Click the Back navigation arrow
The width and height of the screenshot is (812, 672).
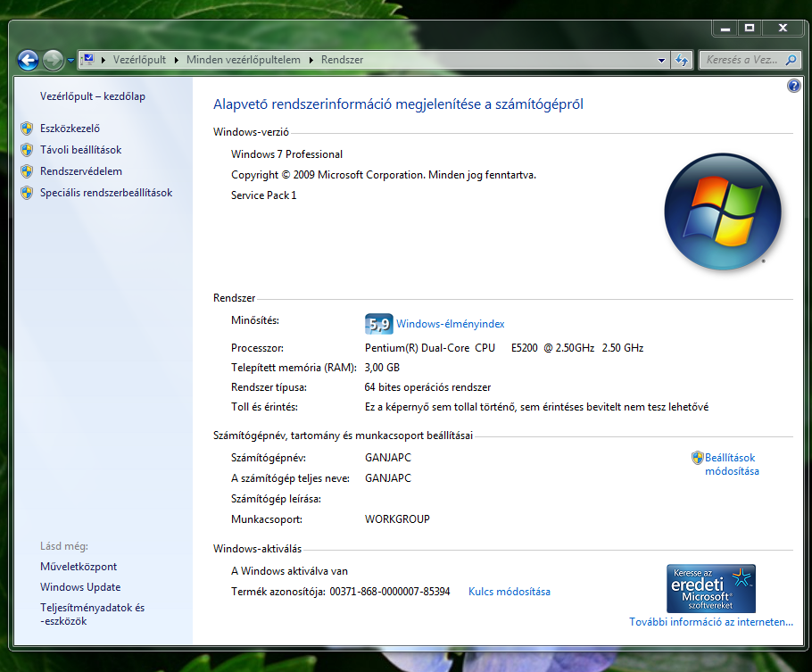[x=28, y=60]
